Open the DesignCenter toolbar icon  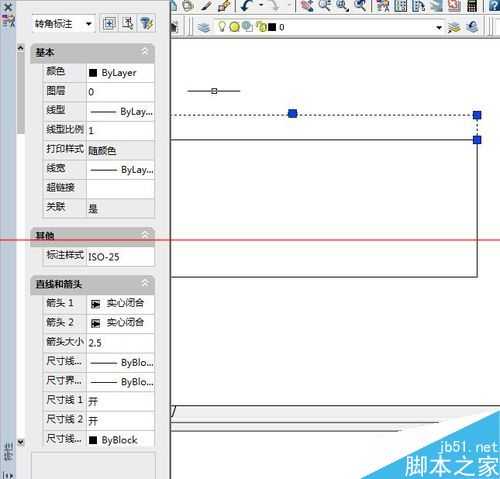(x=401, y=5)
